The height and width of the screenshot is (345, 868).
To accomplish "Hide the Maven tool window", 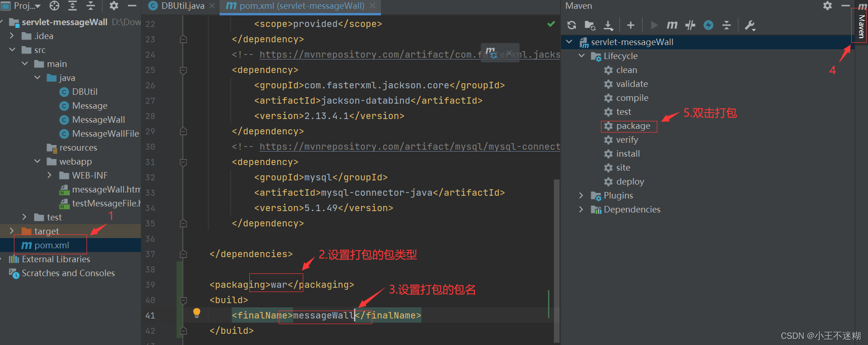I will 846,6.
